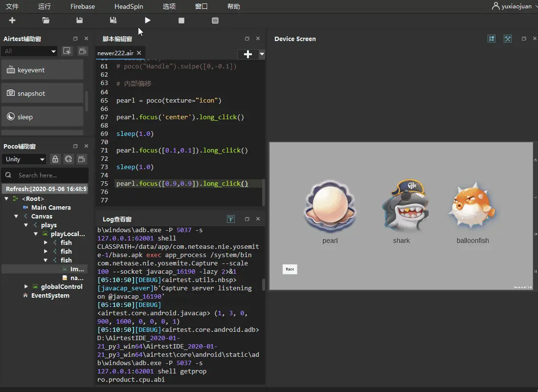
Task: Click the log filter icon in Log panel
Action: [x=231, y=219]
